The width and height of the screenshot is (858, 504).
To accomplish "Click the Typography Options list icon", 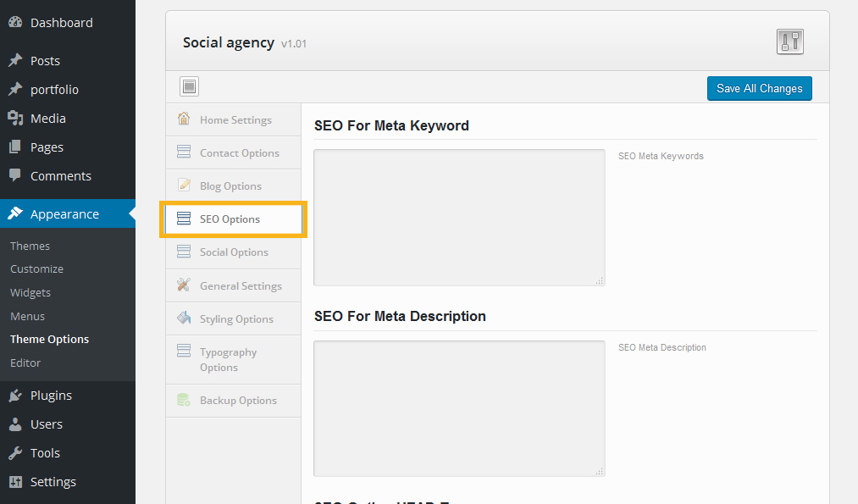I will point(184,350).
